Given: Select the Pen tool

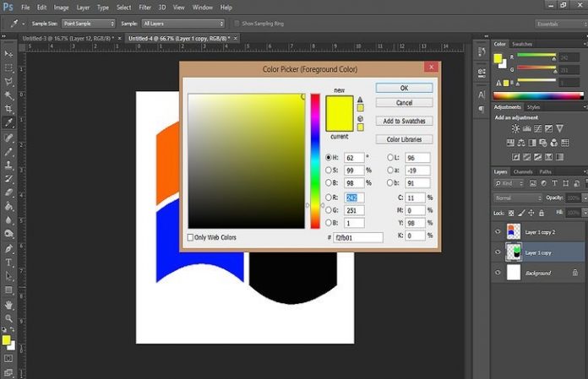Looking at the screenshot, I should pos(8,248).
